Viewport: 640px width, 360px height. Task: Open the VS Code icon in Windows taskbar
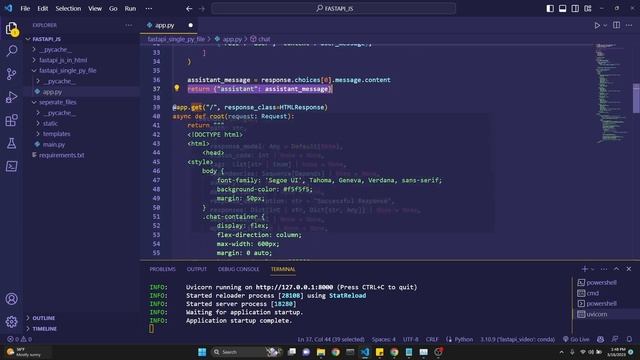[365, 352]
